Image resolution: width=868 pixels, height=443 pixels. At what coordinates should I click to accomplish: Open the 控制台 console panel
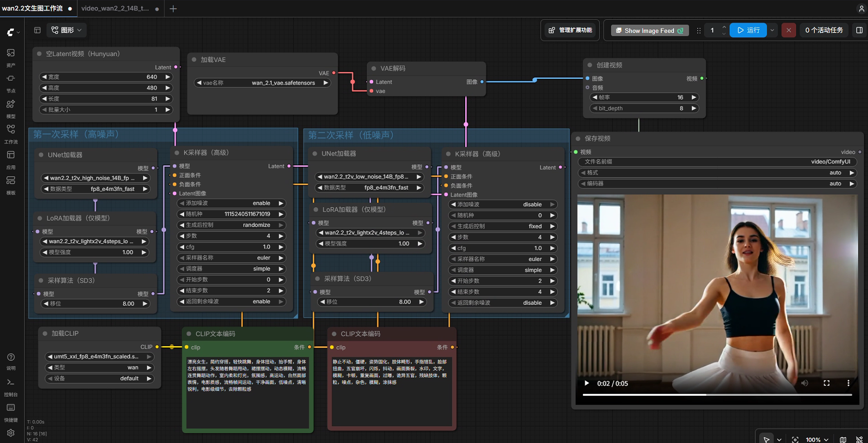(11, 387)
